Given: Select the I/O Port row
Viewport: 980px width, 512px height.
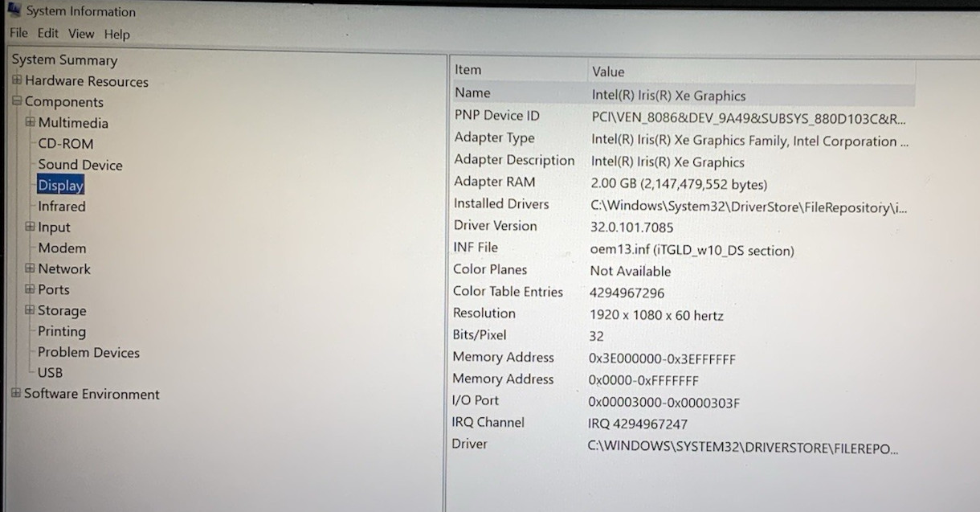Looking at the screenshot, I should pyautogui.click(x=683, y=400).
